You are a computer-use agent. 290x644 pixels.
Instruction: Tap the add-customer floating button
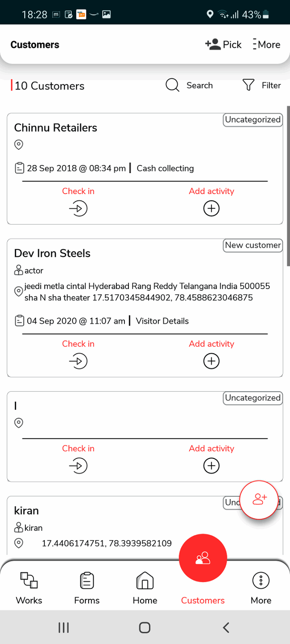tap(259, 500)
